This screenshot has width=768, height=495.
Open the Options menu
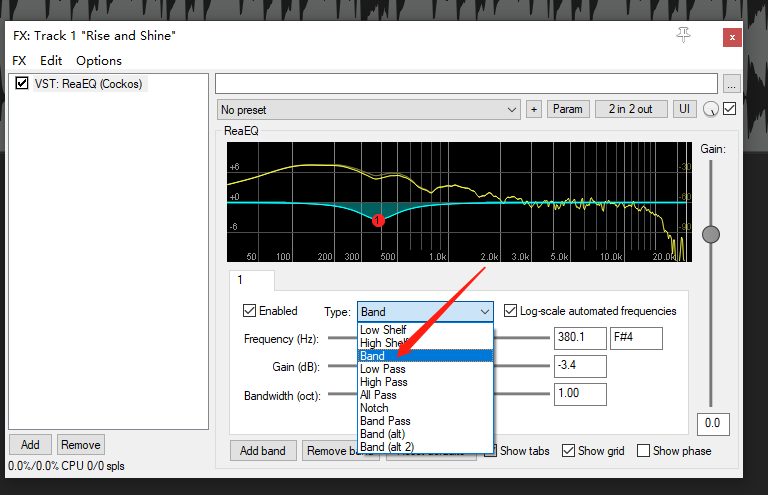pyautogui.click(x=99, y=61)
